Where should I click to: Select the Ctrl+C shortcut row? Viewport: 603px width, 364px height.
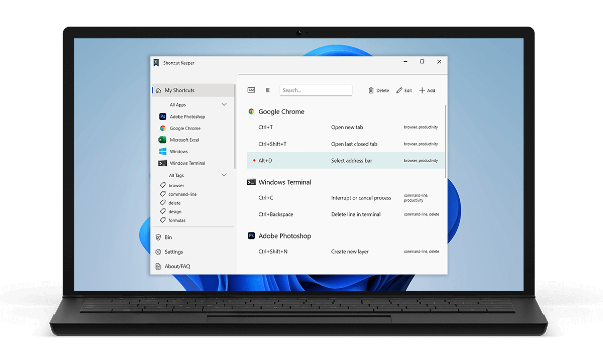pyautogui.click(x=346, y=198)
